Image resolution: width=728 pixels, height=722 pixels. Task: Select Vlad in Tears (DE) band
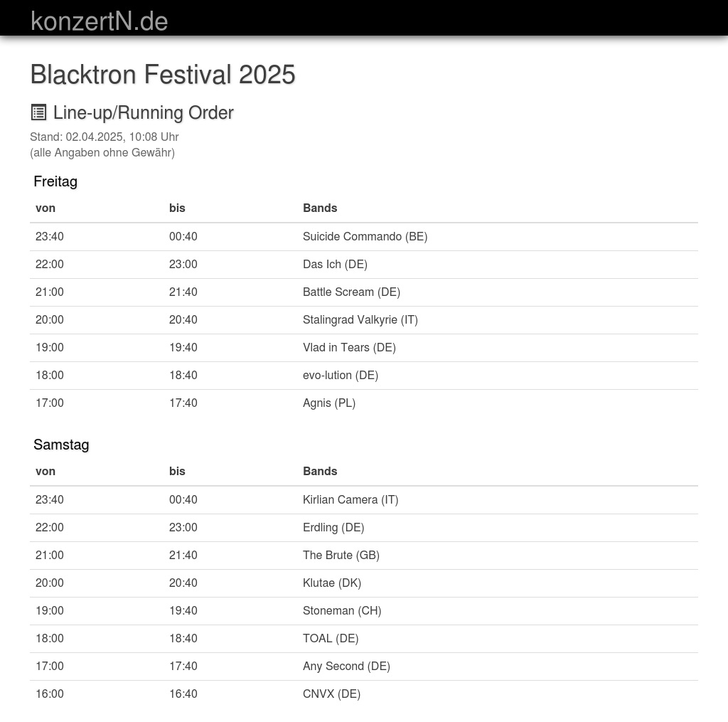[x=349, y=348]
